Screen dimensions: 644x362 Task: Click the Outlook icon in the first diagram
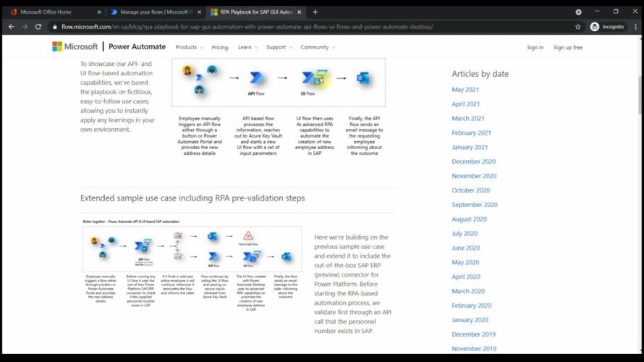pos(363,77)
